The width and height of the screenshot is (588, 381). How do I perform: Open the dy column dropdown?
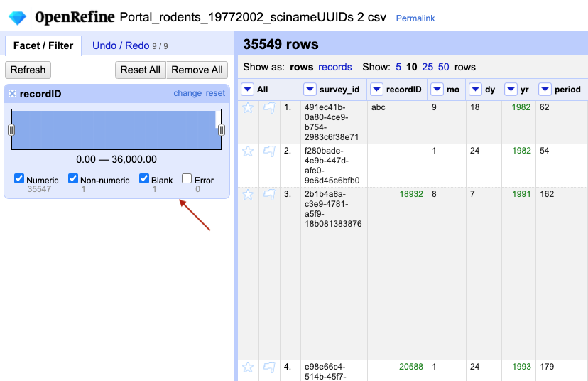pyautogui.click(x=475, y=90)
